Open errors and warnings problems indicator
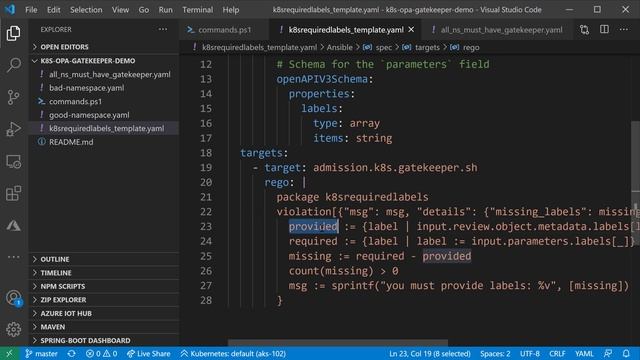Viewport: 640px width, 360px height. (x=101, y=353)
